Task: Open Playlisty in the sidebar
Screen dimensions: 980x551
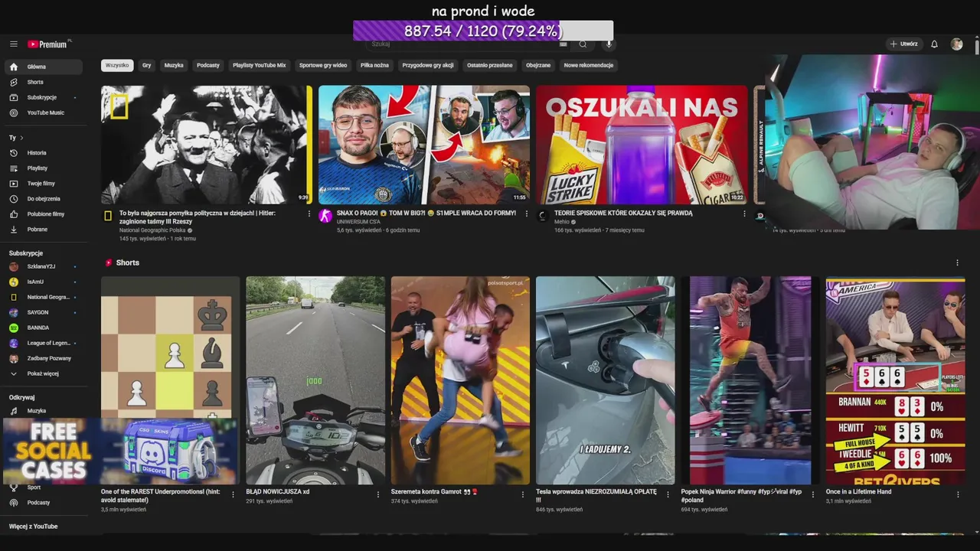Action: [43, 168]
